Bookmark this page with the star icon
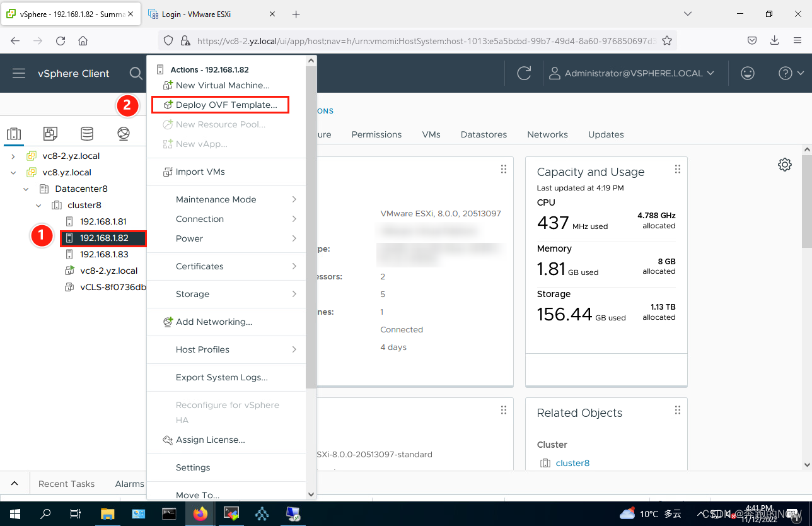Image resolution: width=812 pixels, height=526 pixels. click(667, 40)
